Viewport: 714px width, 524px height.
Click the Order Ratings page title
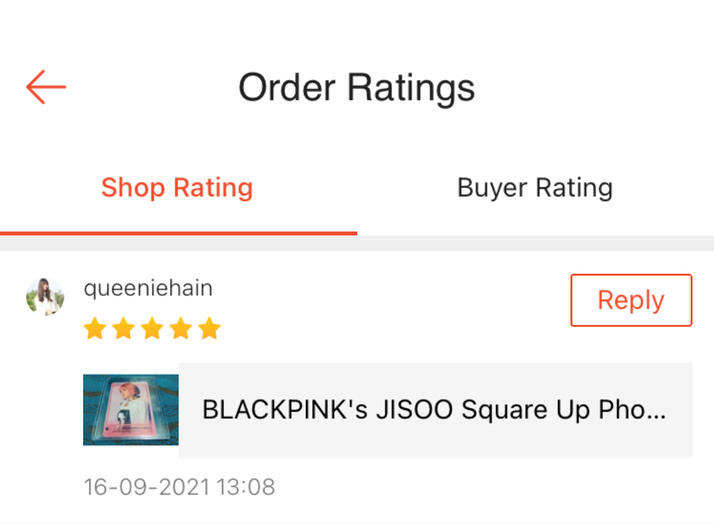(x=356, y=88)
